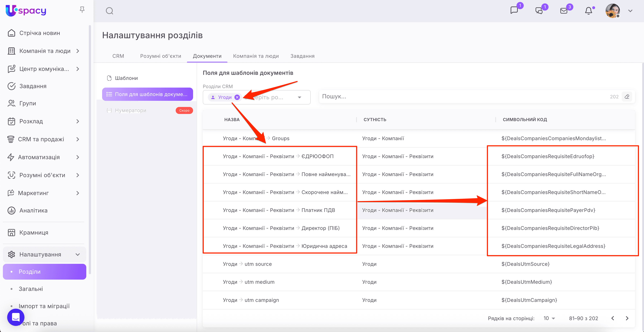
Task: Pin the sidebar with the pin icon
Action: 82,10
